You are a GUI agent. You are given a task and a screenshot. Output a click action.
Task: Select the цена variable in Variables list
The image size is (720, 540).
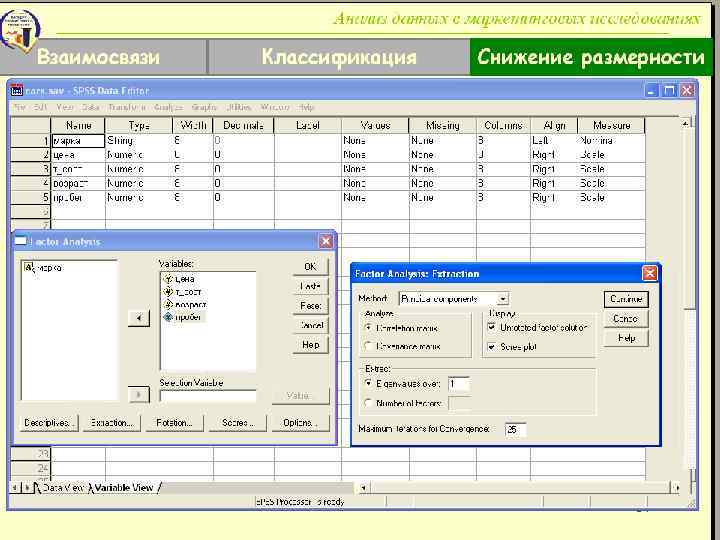184,278
